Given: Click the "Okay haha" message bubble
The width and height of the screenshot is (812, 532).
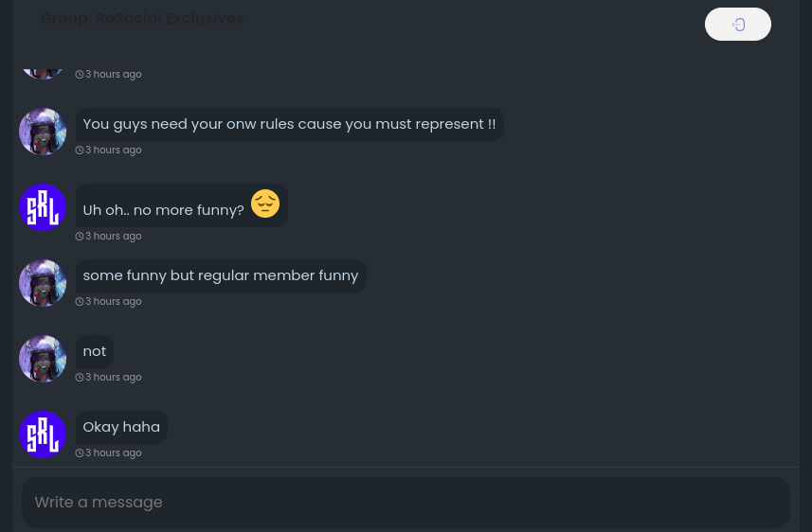Looking at the screenshot, I should 121,427.
